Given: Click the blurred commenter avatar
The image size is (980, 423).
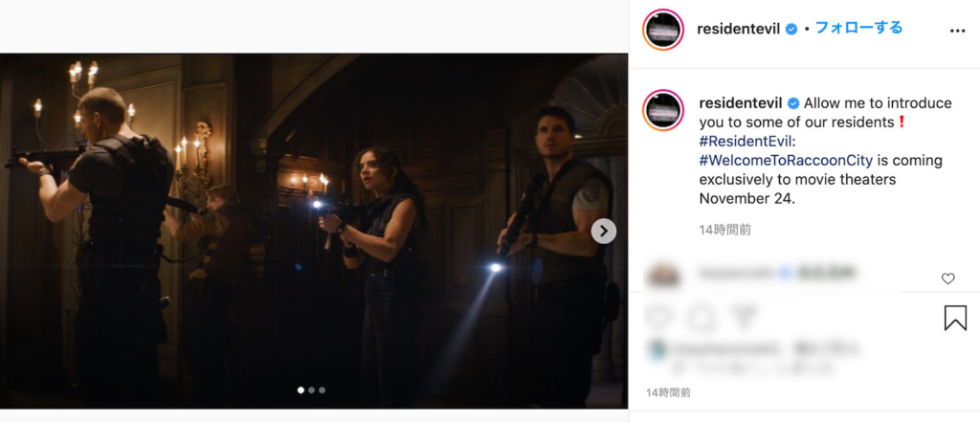Looking at the screenshot, I should (x=662, y=276).
